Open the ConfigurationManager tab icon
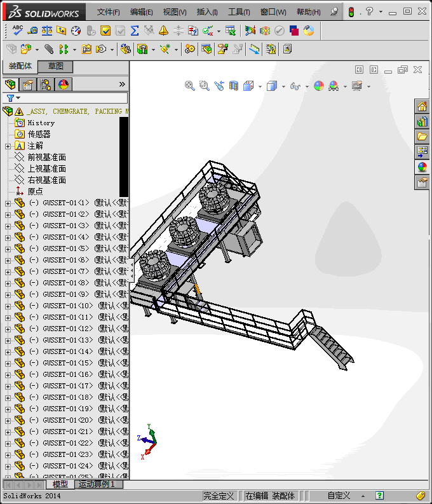Image resolution: width=432 pixels, height=504 pixels. point(46,85)
